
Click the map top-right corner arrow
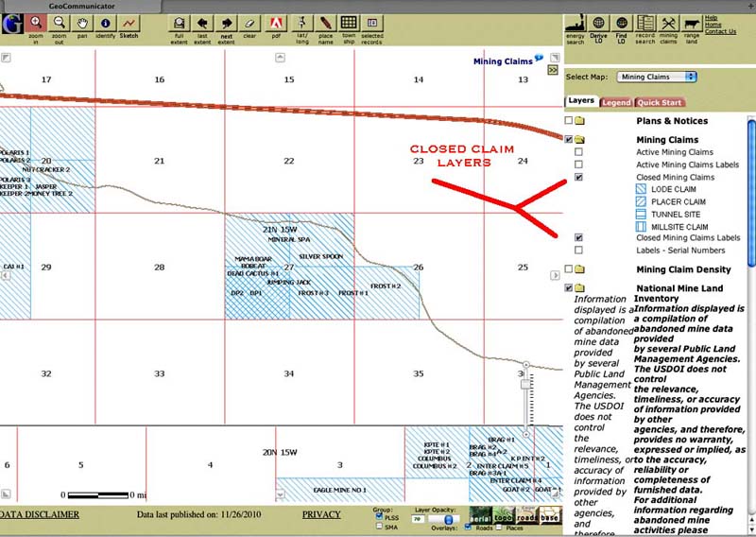tap(555, 58)
